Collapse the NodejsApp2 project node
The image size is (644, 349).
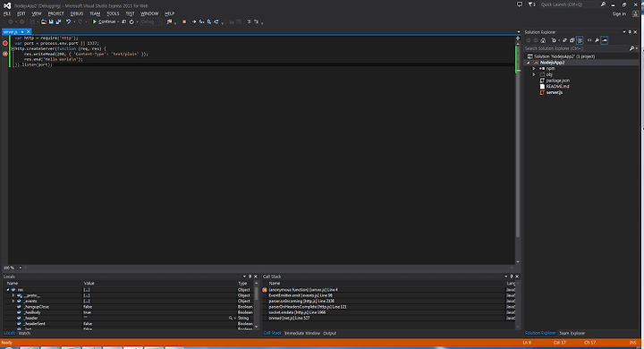click(529, 63)
